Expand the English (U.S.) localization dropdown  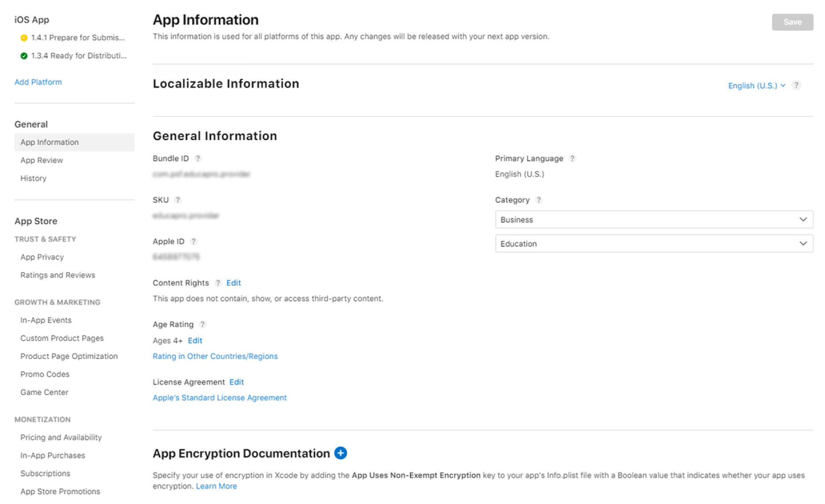click(x=756, y=86)
